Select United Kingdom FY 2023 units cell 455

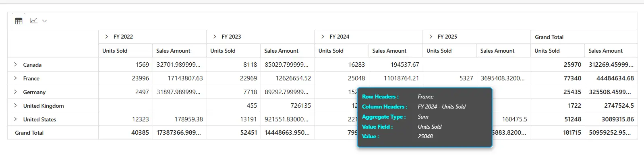tap(234, 105)
